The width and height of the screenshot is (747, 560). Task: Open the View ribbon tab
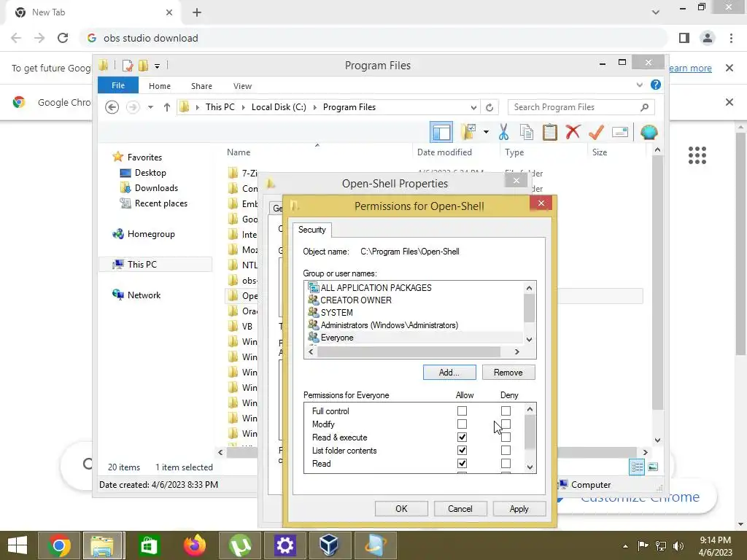(242, 86)
